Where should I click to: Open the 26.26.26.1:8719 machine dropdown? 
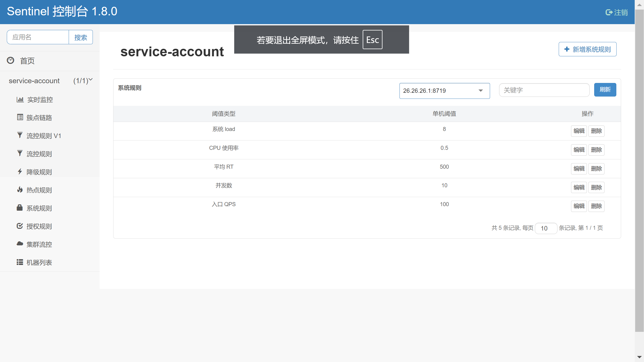(444, 91)
